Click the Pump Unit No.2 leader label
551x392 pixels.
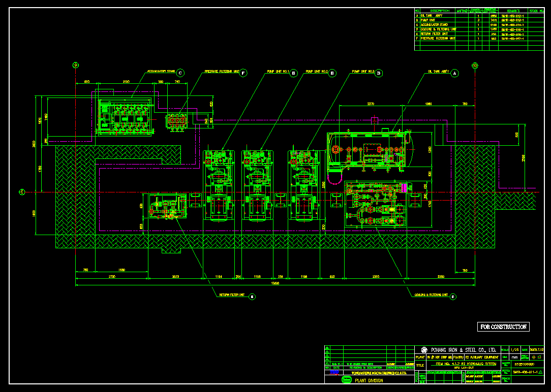pos(317,72)
